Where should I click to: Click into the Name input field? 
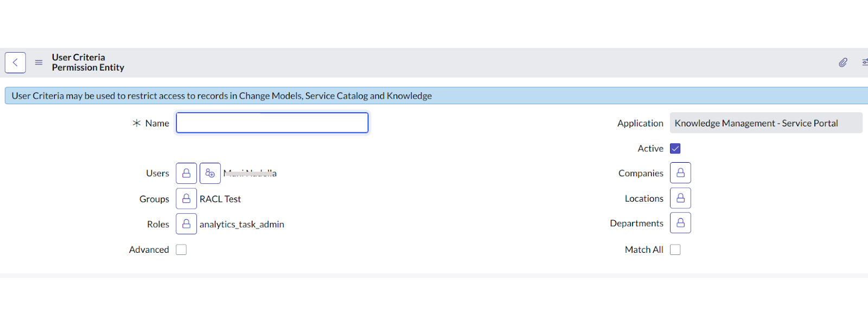tap(272, 123)
